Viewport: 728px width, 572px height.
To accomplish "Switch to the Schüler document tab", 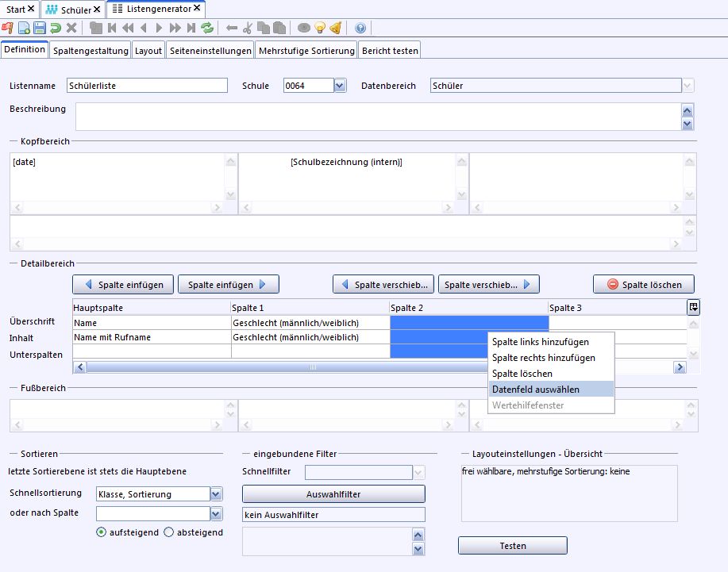I will [x=72, y=10].
